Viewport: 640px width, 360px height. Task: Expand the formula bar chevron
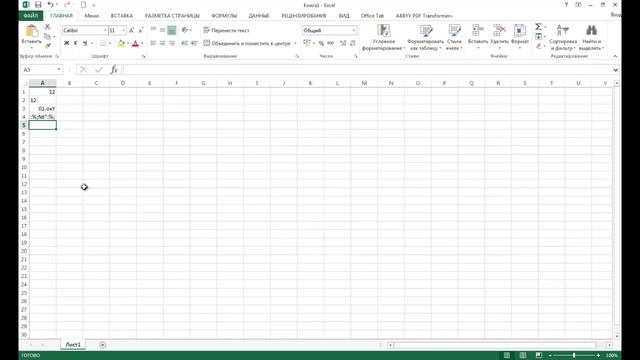point(615,70)
